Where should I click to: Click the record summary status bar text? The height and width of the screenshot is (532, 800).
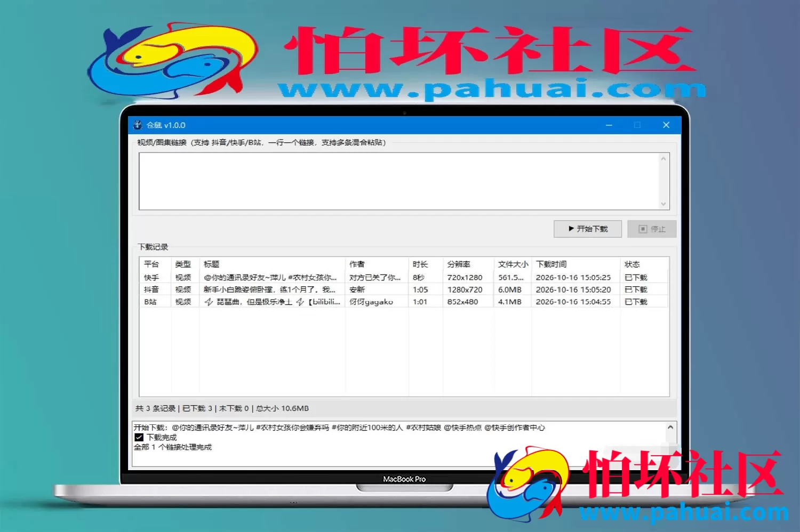pyautogui.click(x=222, y=408)
